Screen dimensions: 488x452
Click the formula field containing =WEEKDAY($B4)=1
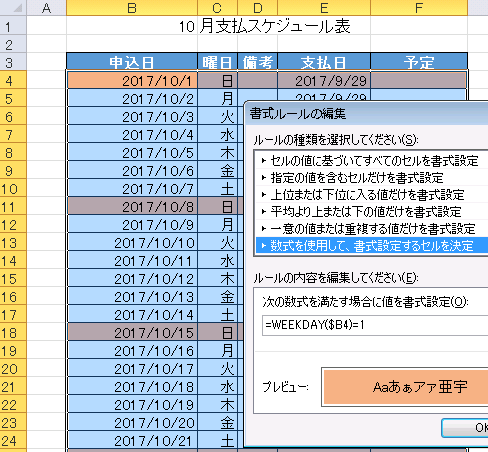375,325
